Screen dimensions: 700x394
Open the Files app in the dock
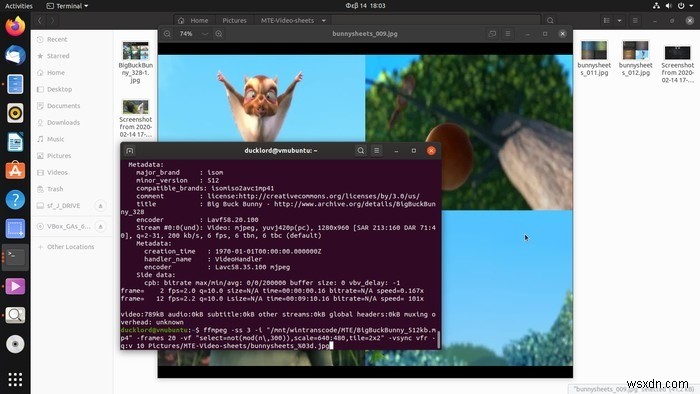coord(15,84)
